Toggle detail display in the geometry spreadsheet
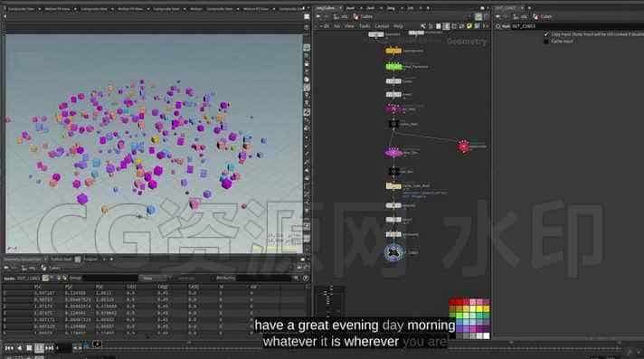This screenshot has width=644, height=359. [x=64, y=279]
